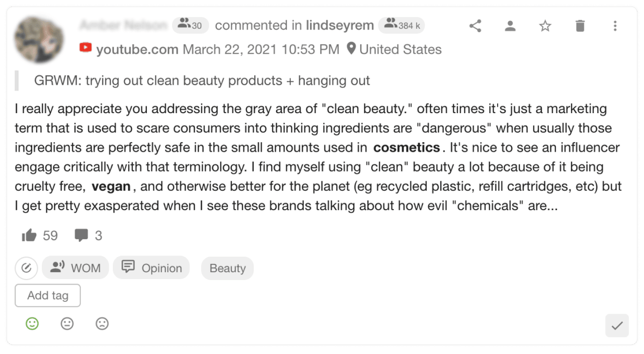The image size is (644, 354).
Task: Click the circular edit tags icon
Action: [x=27, y=268]
